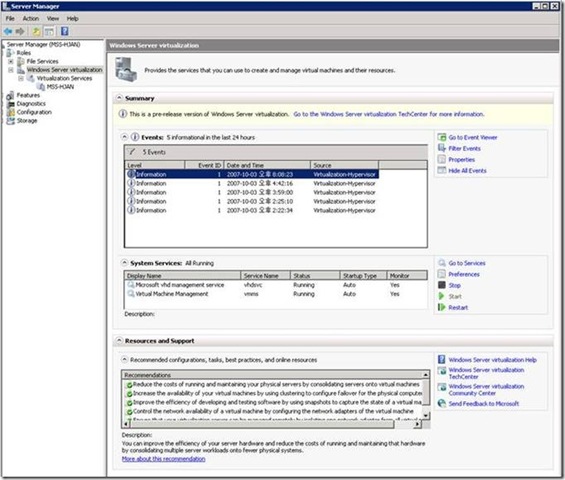
Task: Open Windows Server virtualization Community Center
Action: click(486, 390)
